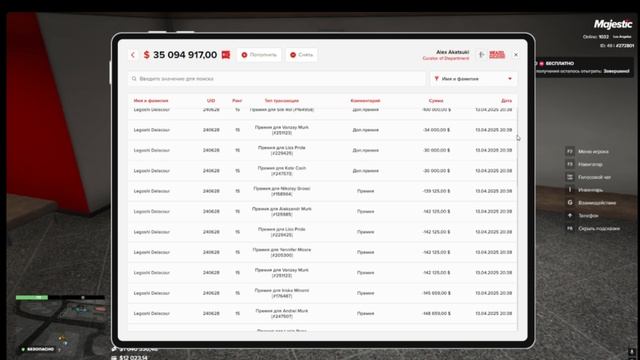The width and height of the screenshot is (640, 360).
Task: Click the Majestic logo
Action: pos(613,24)
